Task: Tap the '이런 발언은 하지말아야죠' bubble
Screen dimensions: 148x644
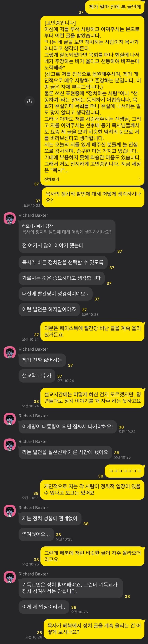Action: [x=49, y=309]
